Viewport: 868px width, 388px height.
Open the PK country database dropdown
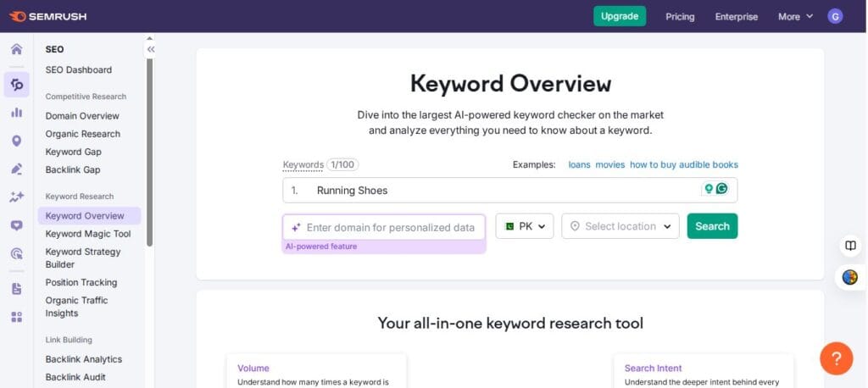524,226
